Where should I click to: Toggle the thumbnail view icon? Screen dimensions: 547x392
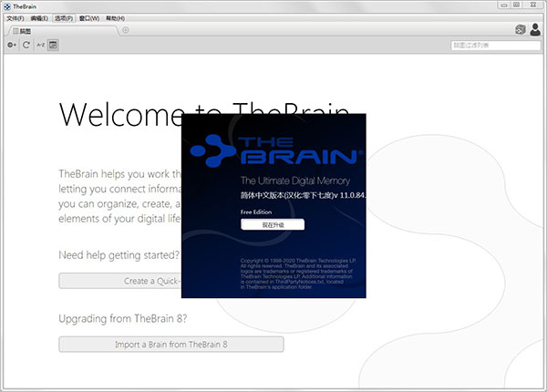click(53, 45)
